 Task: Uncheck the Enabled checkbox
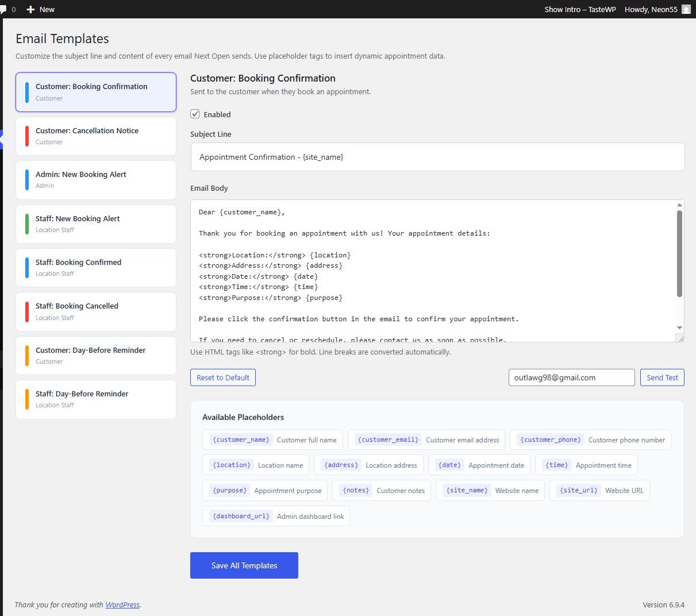click(195, 114)
